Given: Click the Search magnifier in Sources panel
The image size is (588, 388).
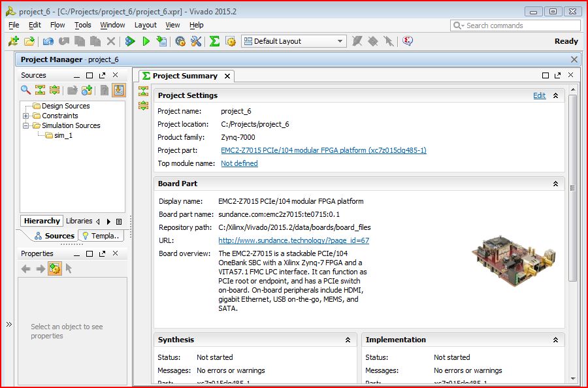Looking at the screenshot, I should pyautogui.click(x=25, y=90).
